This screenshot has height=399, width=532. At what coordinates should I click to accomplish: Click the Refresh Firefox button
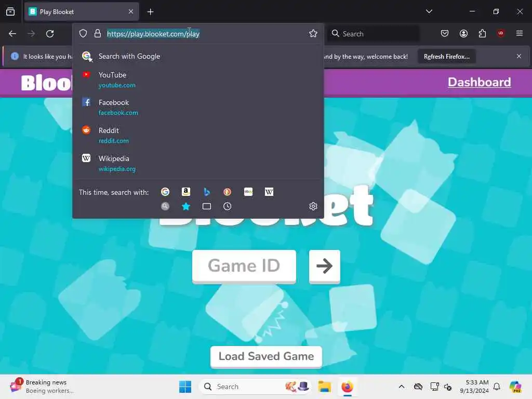point(446,56)
